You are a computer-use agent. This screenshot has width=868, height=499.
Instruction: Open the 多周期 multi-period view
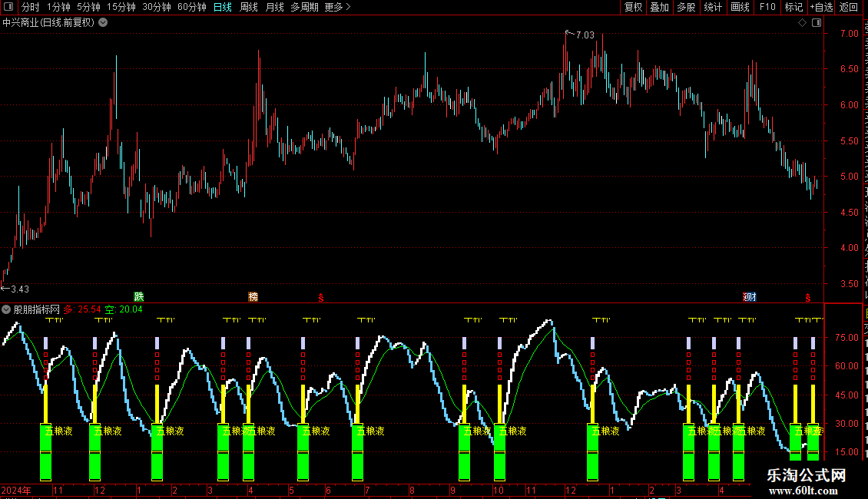[304, 7]
